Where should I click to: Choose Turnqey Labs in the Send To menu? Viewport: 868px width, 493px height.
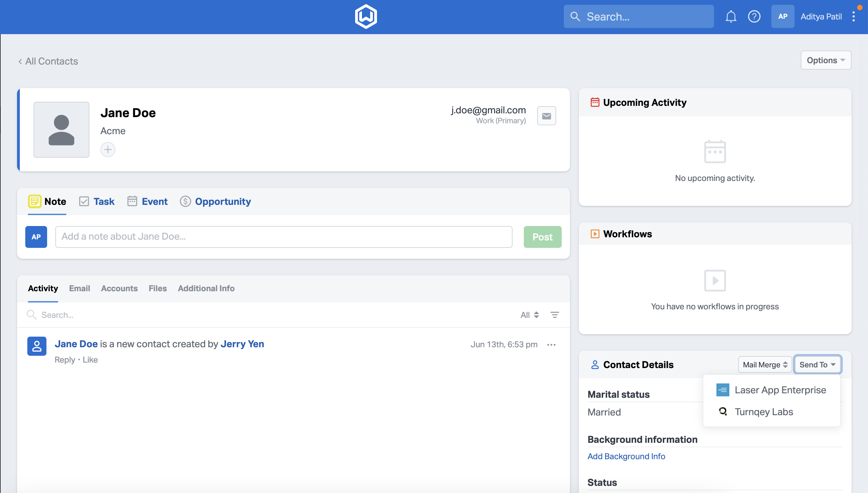pyautogui.click(x=764, y=412)
